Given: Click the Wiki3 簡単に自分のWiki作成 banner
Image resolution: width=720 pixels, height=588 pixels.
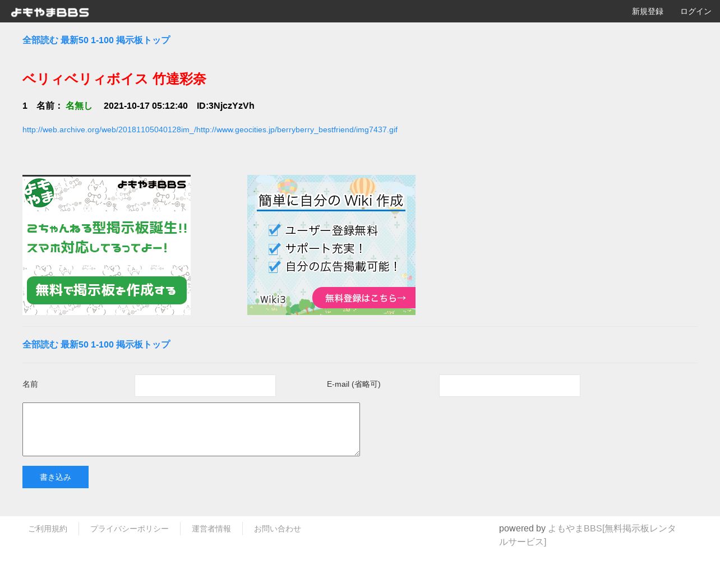Looking at the screenshot, I should [331, 245].
